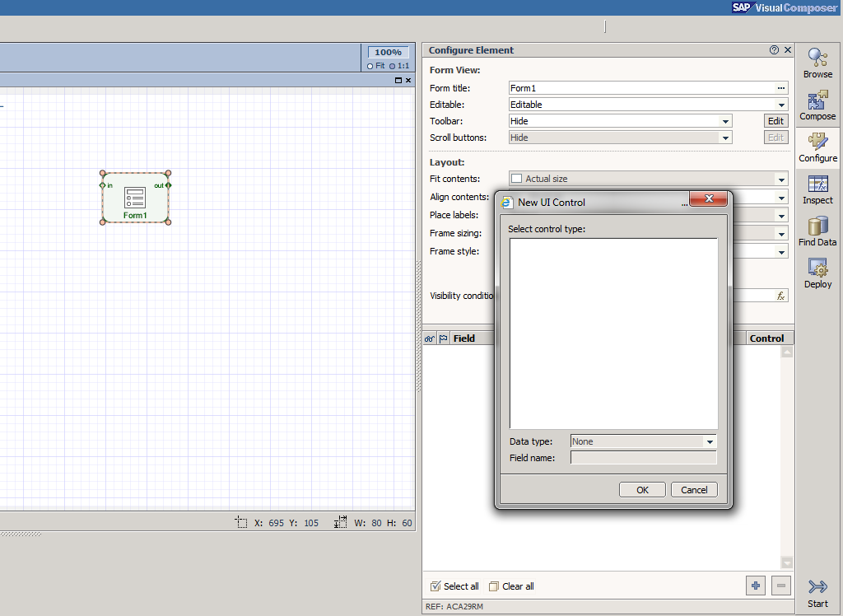Click the Form1 'out' port
The height and width of the screenshot is (616, 843).
[168, 185]
